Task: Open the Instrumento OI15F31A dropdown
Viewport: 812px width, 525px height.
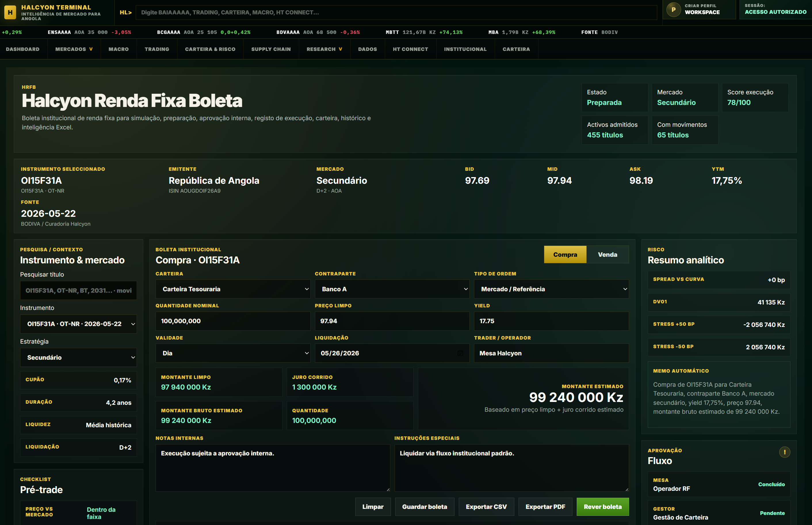Action: point(79,324)
